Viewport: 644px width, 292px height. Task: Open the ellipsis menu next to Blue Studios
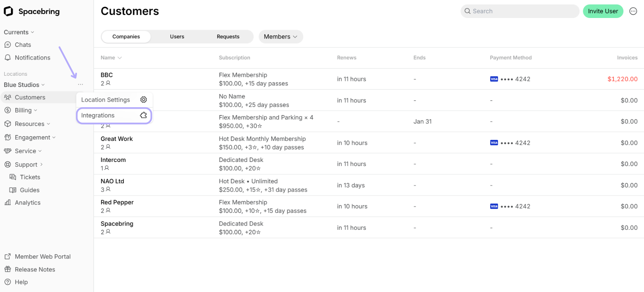80,85
